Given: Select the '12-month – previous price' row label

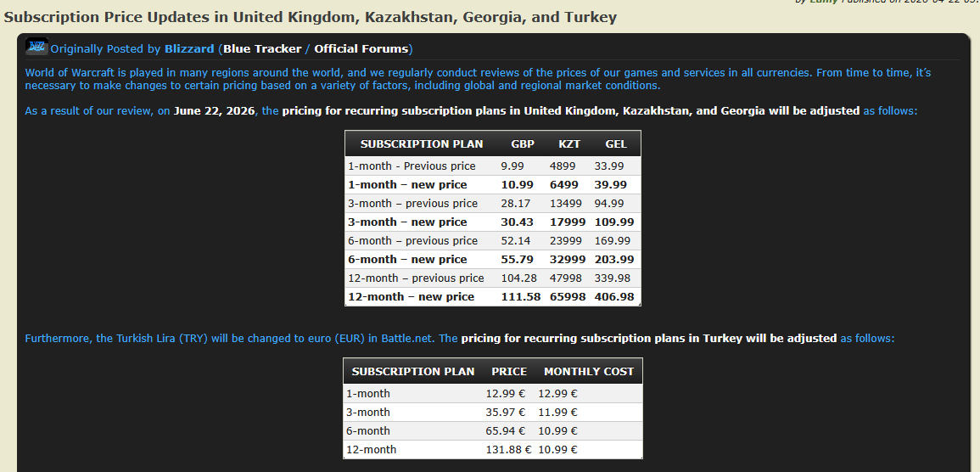Looking at the screenshot, I should pos(417,278).
